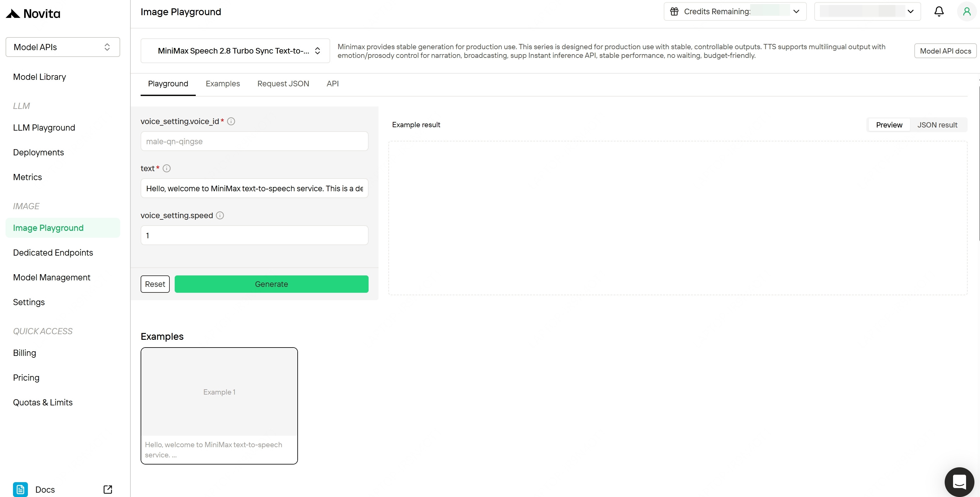Screen dimensions: 980x497
Task: Click the Generate button
Action: coord(271,284)
